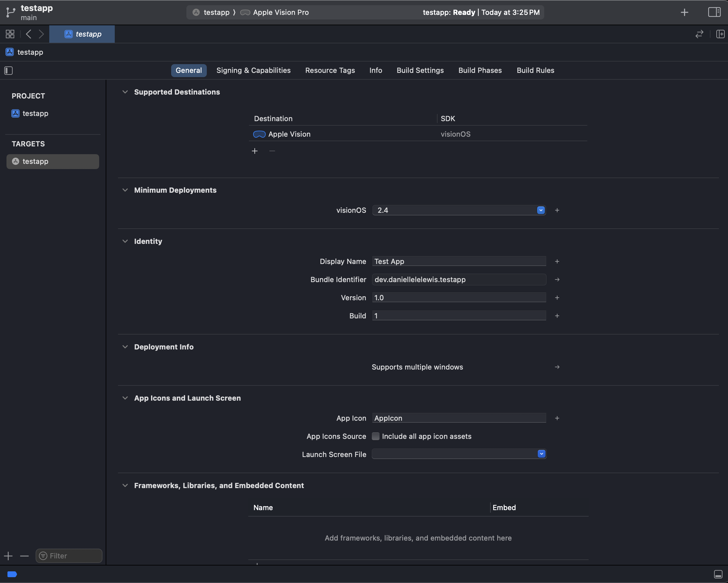Screen dimensions: 728x583
Task: Open the related items grid icon
Action: pos(10,34)
